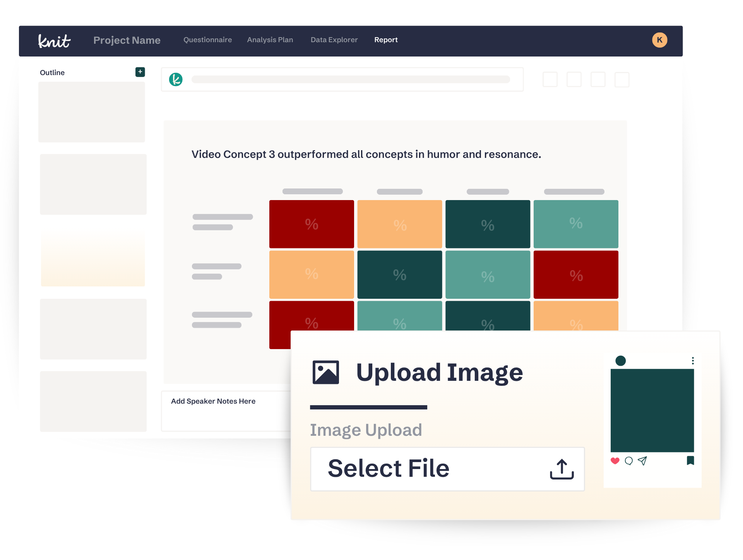Click Project Name in the header

(127, 40)
